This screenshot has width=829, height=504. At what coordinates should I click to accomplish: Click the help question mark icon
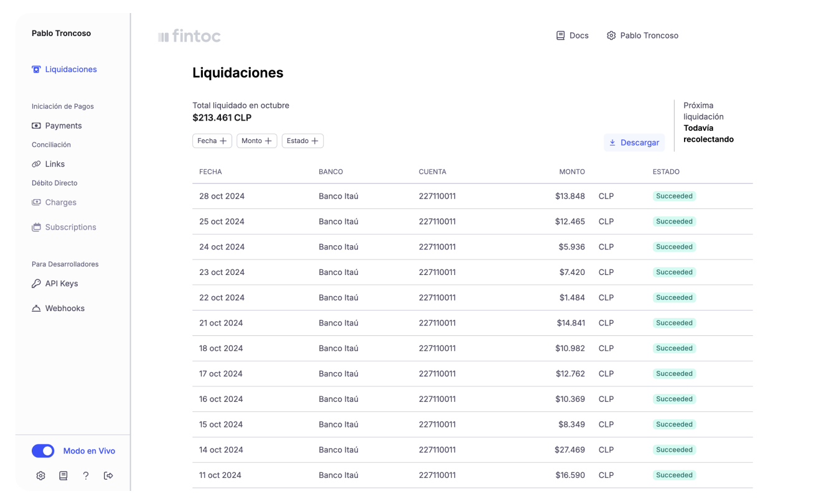pyautogui.click(x=86, y=476)
